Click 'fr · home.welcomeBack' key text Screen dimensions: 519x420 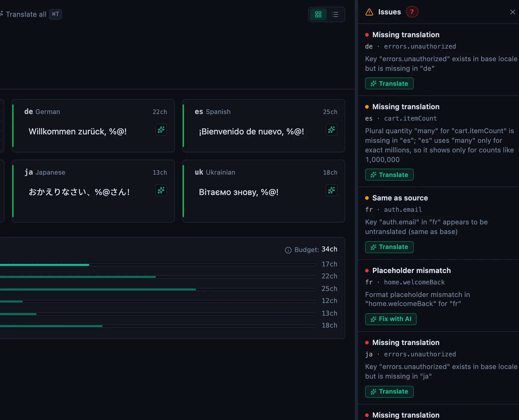[405, 282]
